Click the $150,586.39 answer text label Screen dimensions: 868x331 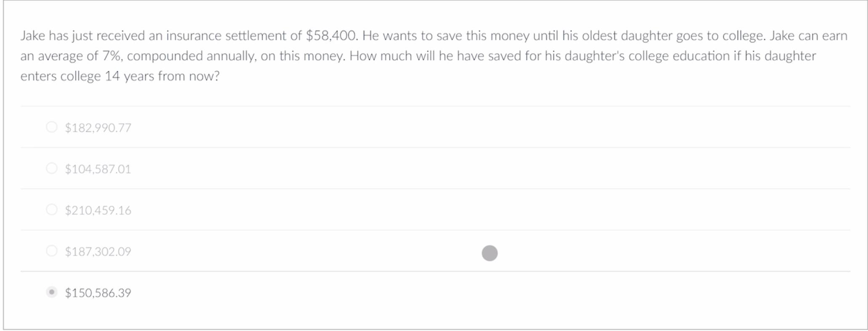tap(98, 293)
